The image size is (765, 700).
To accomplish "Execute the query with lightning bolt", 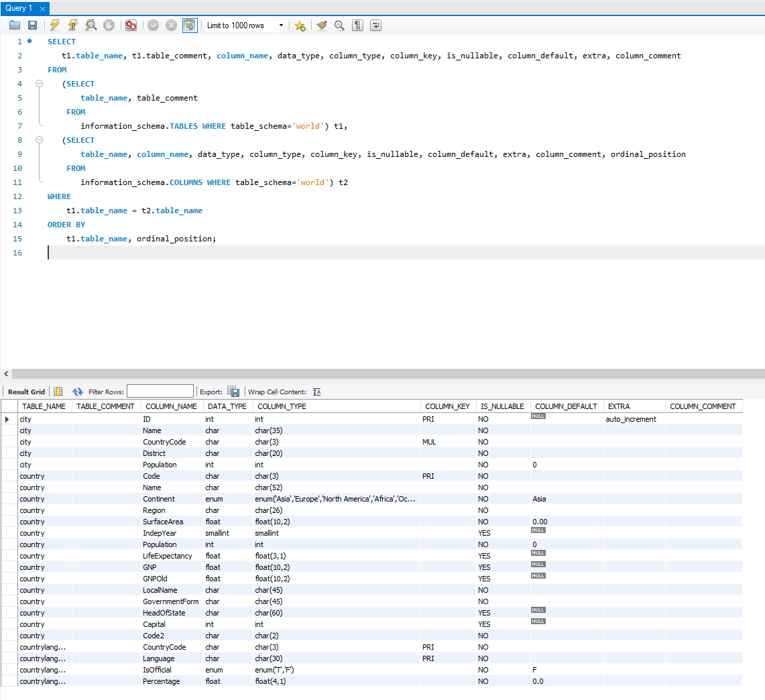I will tap(55, 25).
